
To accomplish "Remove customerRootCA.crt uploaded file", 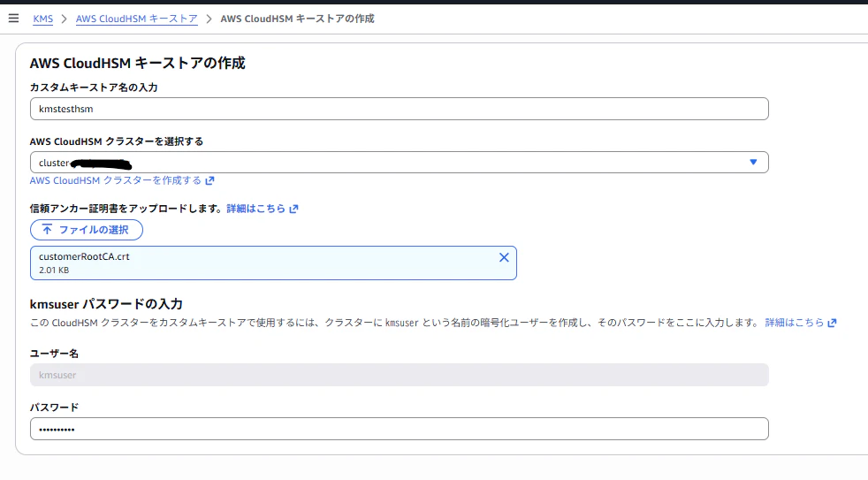I will click(504, 257).
